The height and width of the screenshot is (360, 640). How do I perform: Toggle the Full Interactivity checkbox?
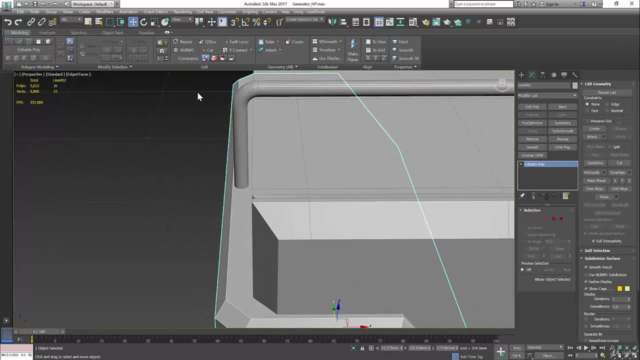pyautogui.click(x=593, y=241)
